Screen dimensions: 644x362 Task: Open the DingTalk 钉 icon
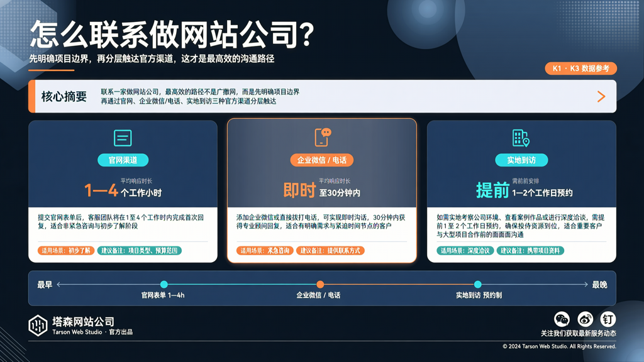coord(608,319)
